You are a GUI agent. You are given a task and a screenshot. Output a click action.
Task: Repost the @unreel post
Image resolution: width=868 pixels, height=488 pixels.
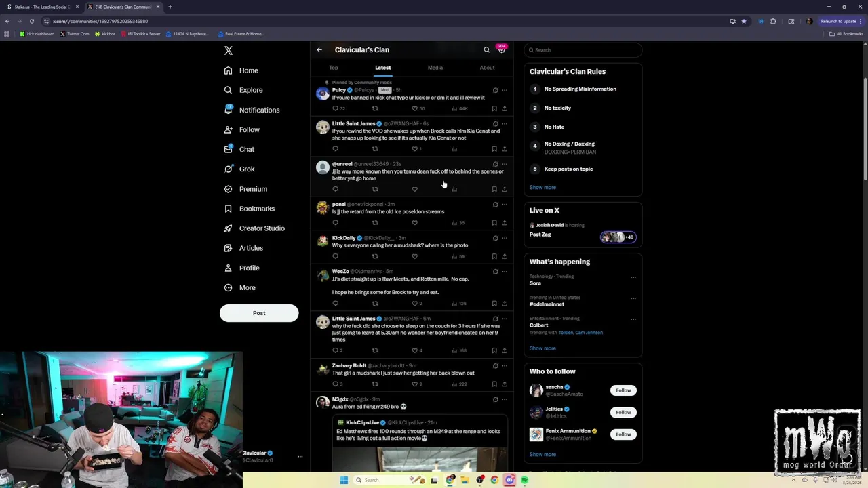375,189
